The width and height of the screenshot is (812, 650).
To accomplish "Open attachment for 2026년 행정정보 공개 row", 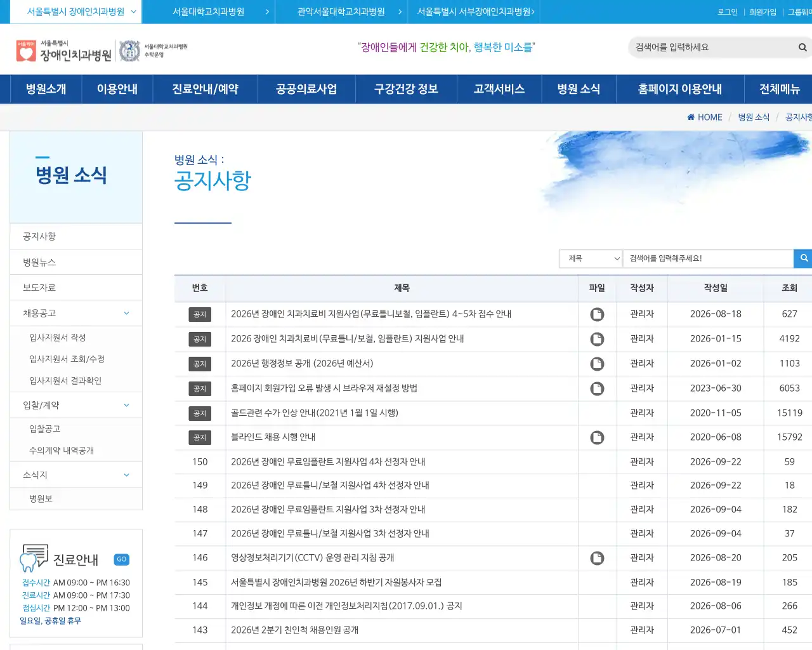I will pyautogui.click(x=597, y=364).
